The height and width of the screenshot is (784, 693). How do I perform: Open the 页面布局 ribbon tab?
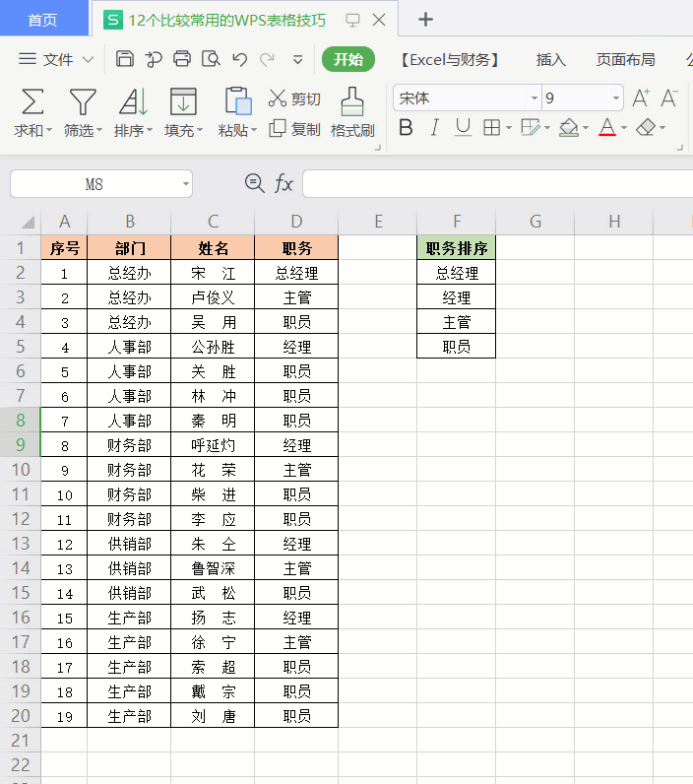tap(625, 59)
